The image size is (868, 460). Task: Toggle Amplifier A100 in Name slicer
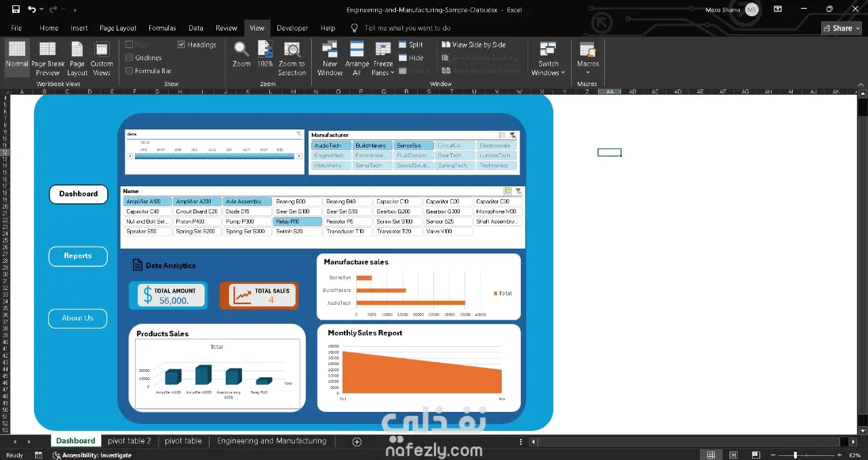tap(147, 201)
